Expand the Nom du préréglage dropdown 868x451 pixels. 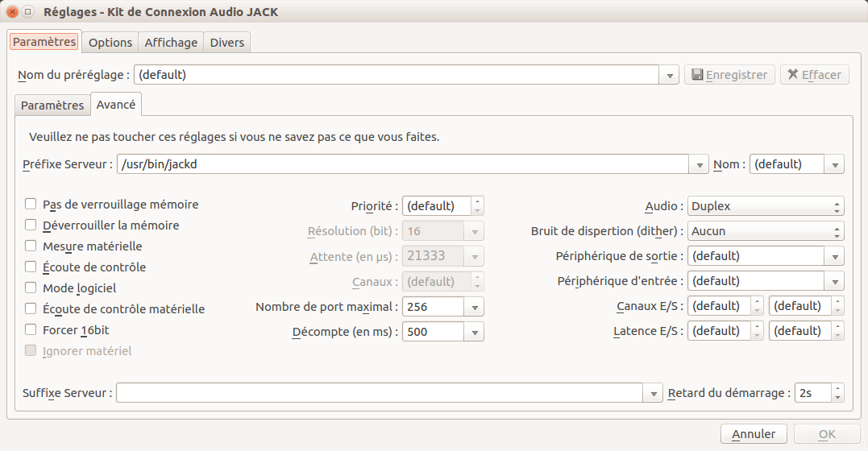[670, 76]
